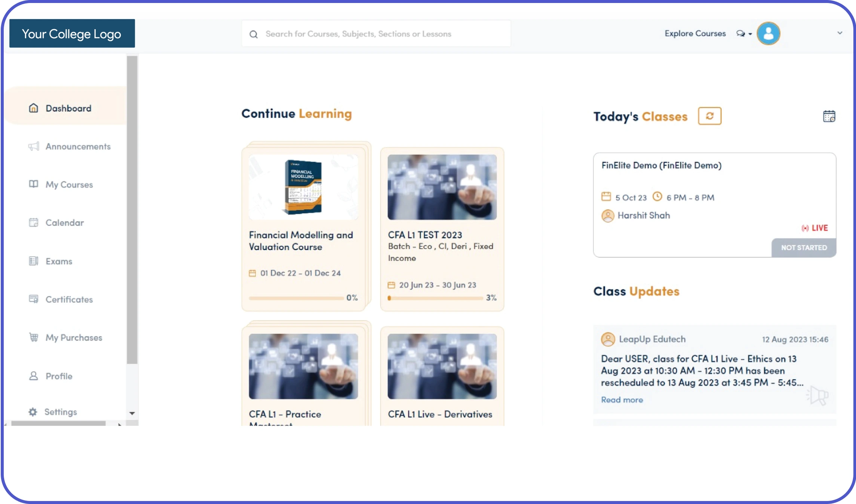Click the Announcements megaphone icon in the sidebar

pos(34,146)
